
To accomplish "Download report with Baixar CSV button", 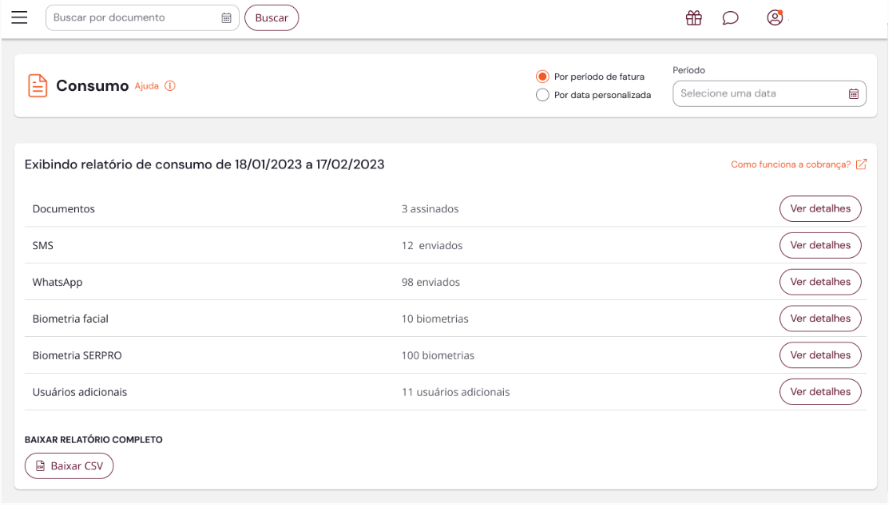I will coord(69,466).
